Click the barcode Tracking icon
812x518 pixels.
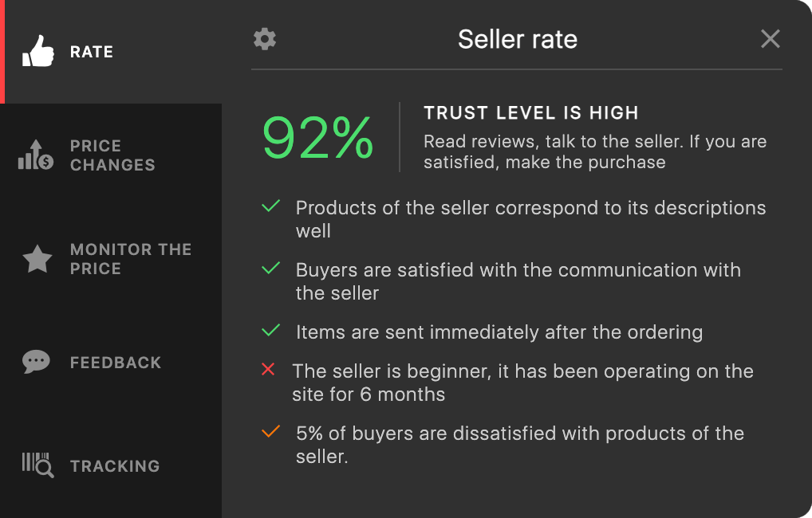(37, 465)
